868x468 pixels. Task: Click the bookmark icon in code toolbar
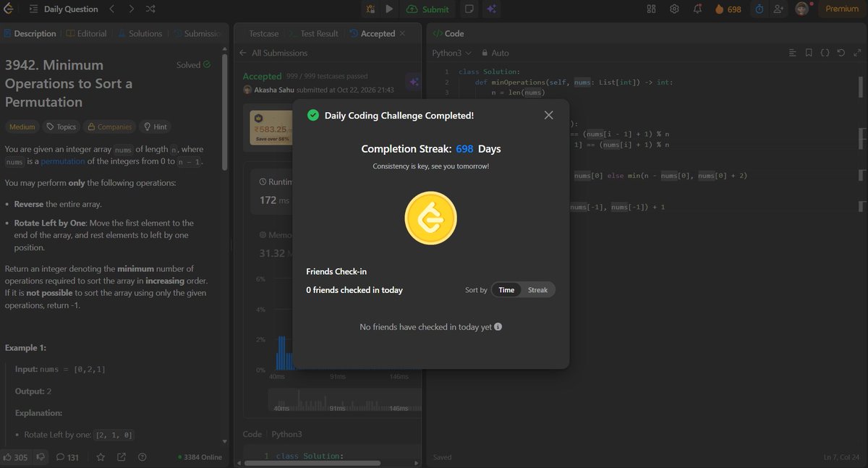[x=808, y=53]
